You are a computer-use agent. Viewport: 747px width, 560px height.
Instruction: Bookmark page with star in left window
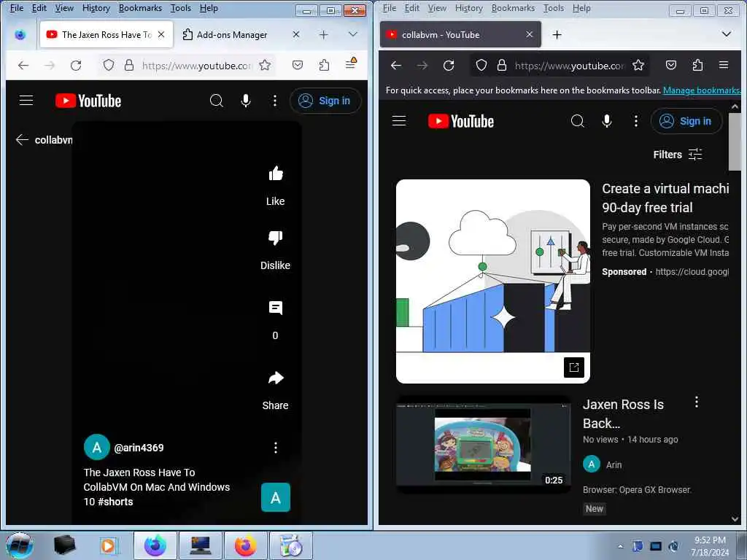265,65
